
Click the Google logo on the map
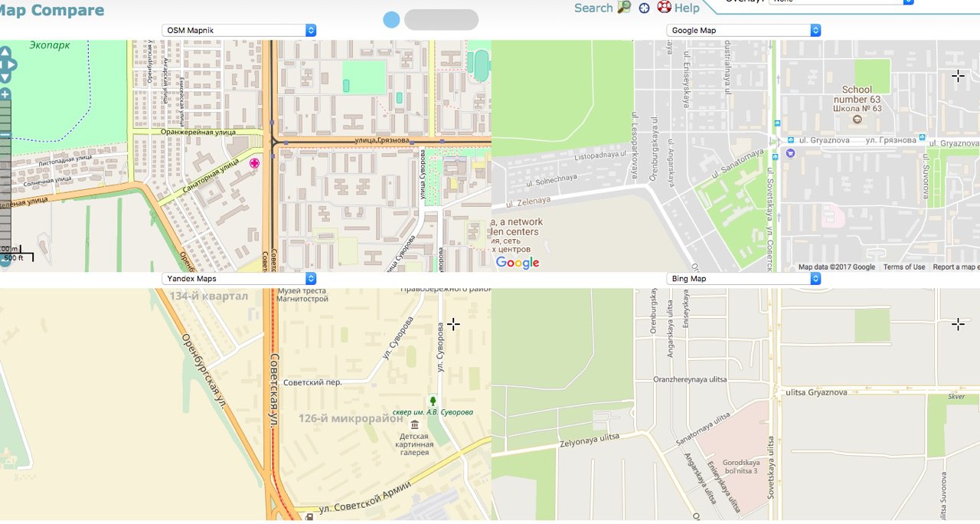pos(518,263)
